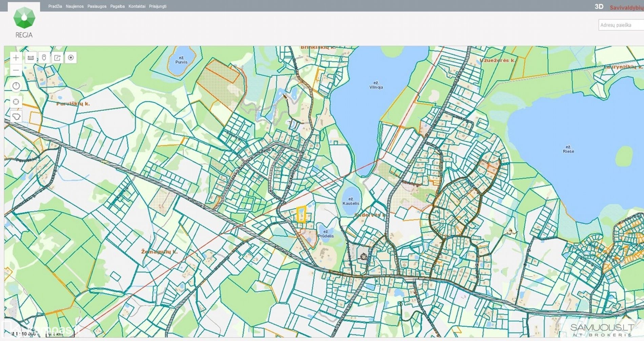The width and height of the screenshot is (644, 341).
Task: Reset map orientation with compass button
Action: point(16,86)
